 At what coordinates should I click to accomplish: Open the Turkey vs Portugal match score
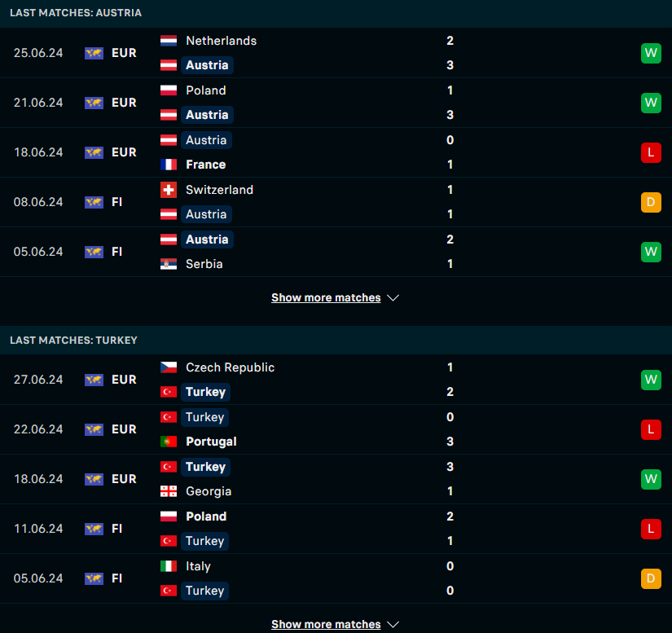(x=450, y=429)
